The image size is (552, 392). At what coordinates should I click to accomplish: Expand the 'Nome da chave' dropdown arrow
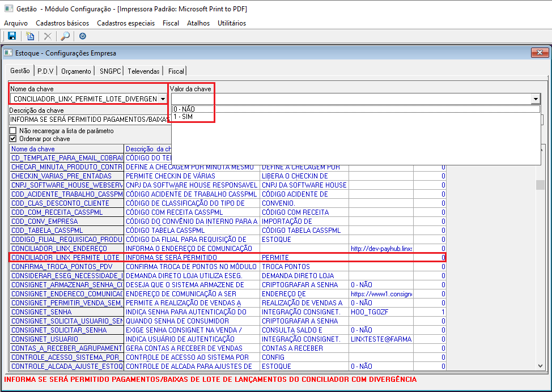pos(163,99)
